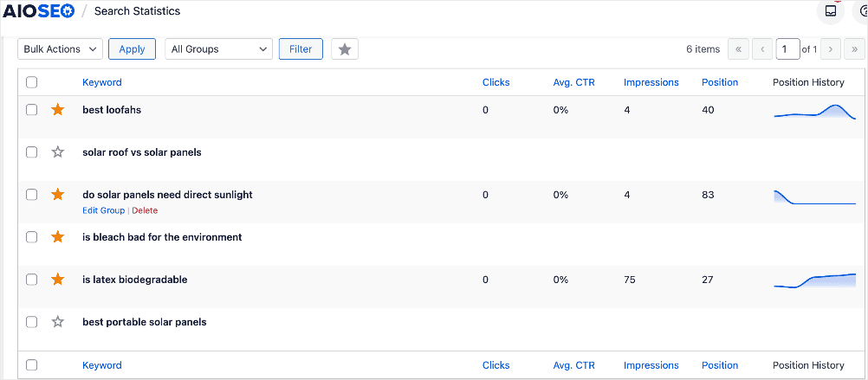The height and width of the screenshot is (380, 868).
Task: Open the Bulk Actions dropdown
Action: 61,49
